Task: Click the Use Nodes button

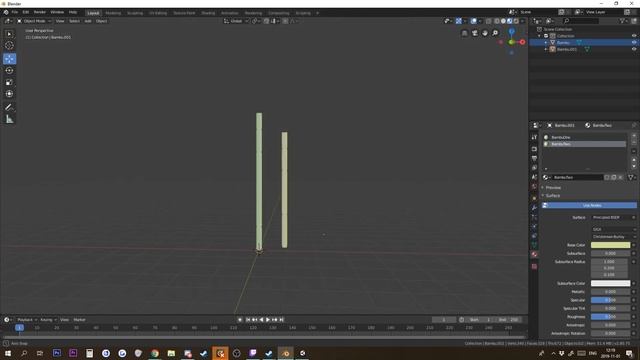Action: click(589, 205)
